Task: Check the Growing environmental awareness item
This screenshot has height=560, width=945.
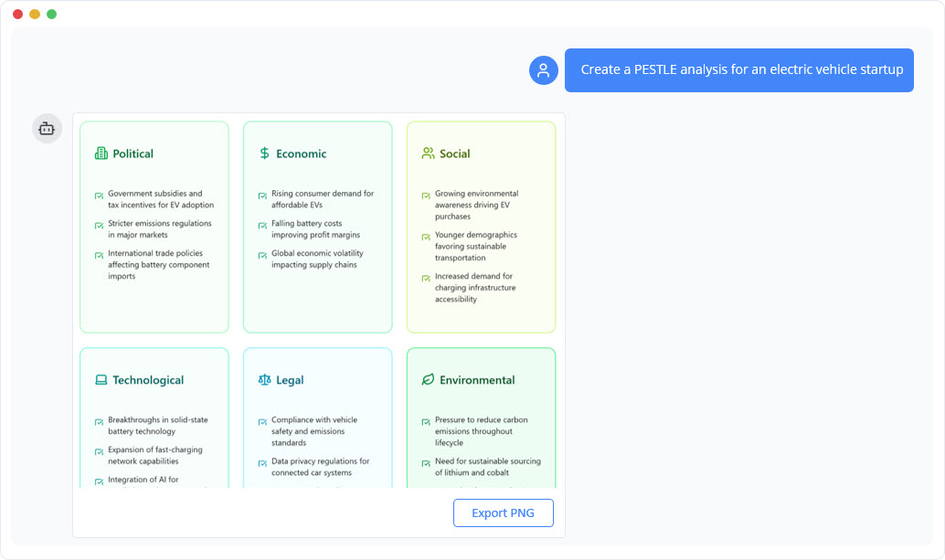Action: [x=426, y=195]
